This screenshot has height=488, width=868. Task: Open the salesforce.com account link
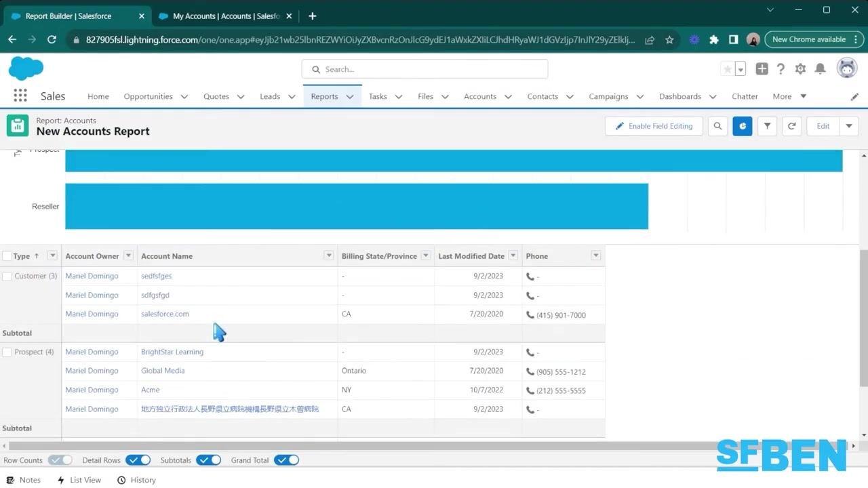[x=165, y=314]
